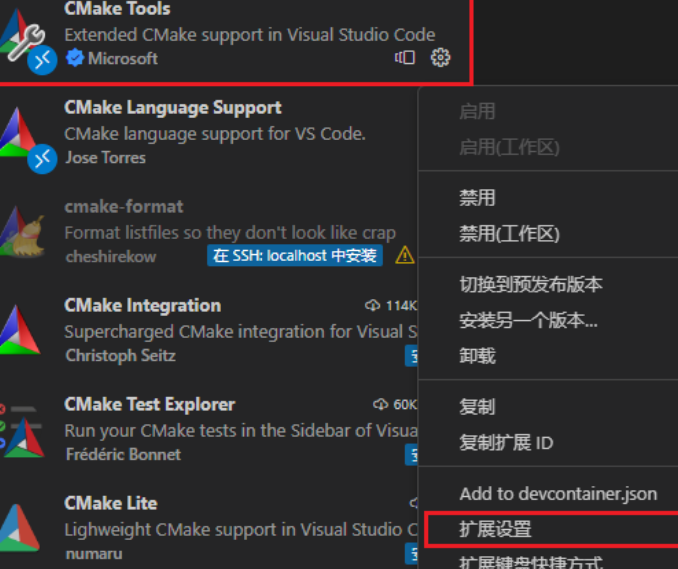Open 扩展设置 from the context menu

495,529
